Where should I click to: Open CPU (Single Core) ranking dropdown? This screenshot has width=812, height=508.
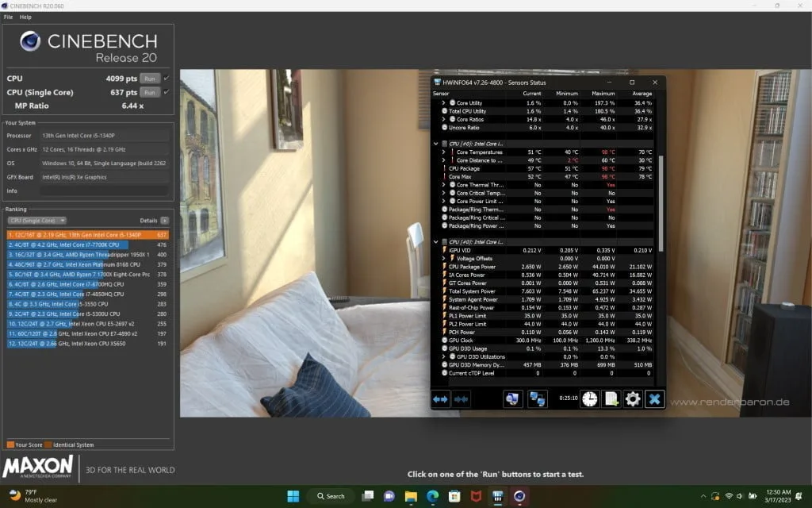tap(36, 221)
